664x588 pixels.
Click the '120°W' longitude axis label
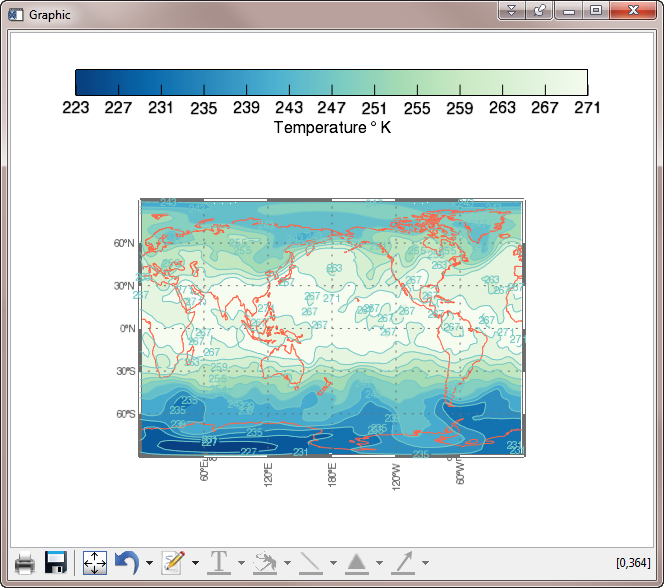(x=396, y=476)
